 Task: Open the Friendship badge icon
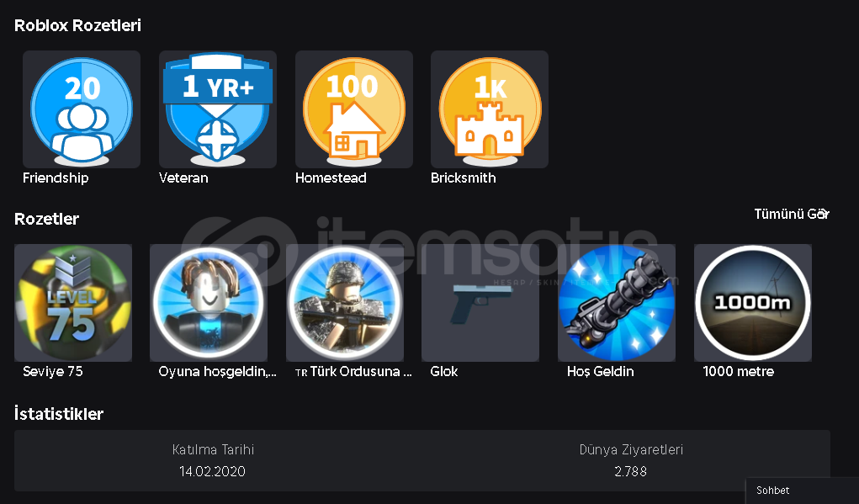pyautogui.click(x=82, y=109)
